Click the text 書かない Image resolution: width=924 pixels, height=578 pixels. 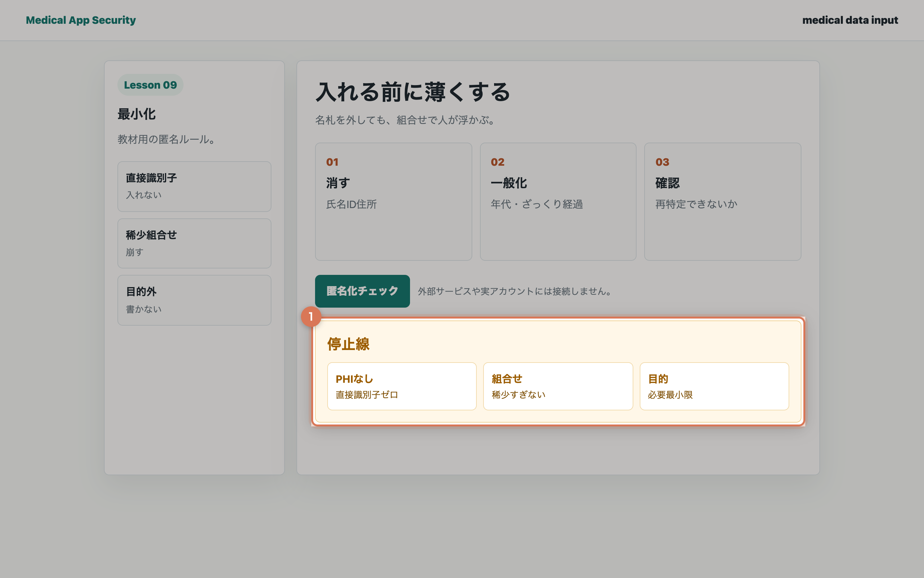point(143,309)
